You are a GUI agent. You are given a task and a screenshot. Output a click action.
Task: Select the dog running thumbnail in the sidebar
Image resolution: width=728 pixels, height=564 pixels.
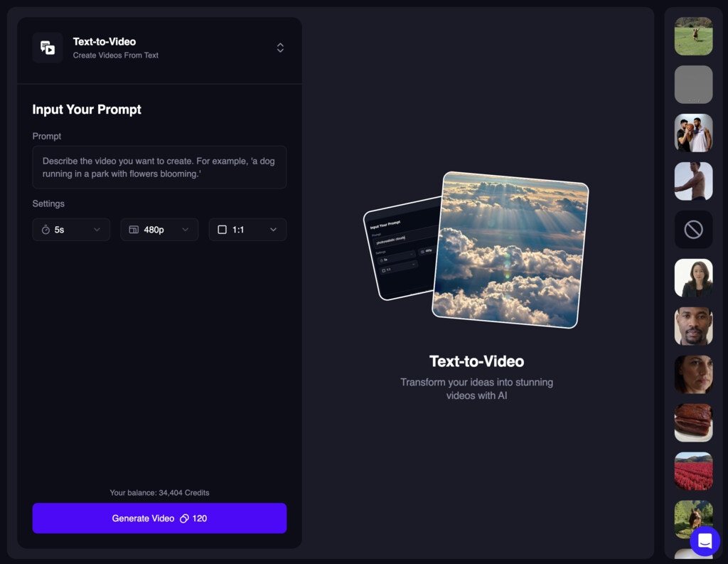[x=693, y=36]
